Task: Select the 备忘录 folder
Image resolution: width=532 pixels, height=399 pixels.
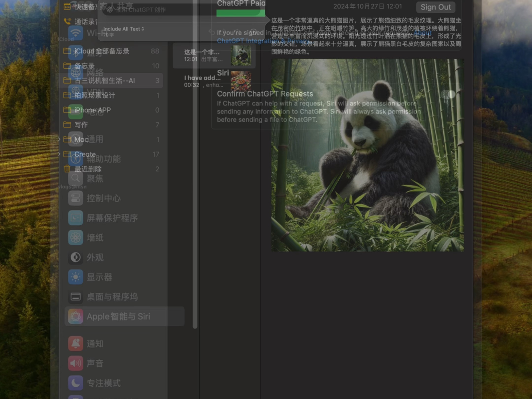Action: [111, 66]
